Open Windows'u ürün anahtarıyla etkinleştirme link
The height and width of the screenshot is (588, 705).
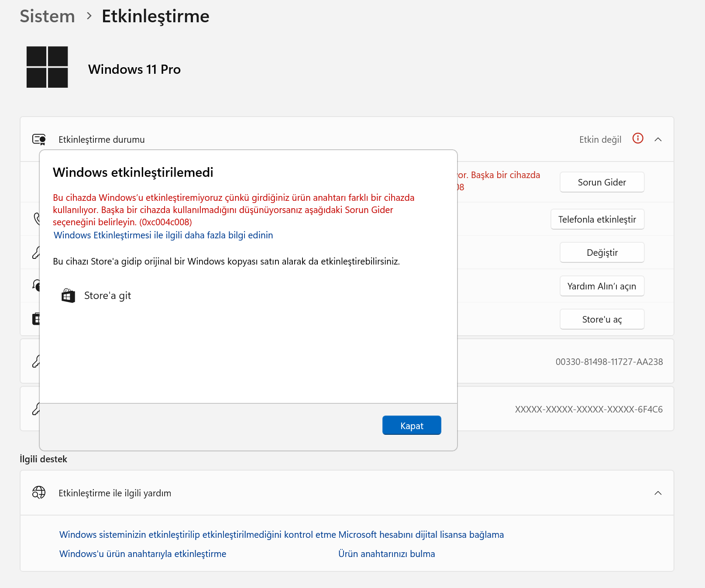pyautogui.click(x=143, y=554)
